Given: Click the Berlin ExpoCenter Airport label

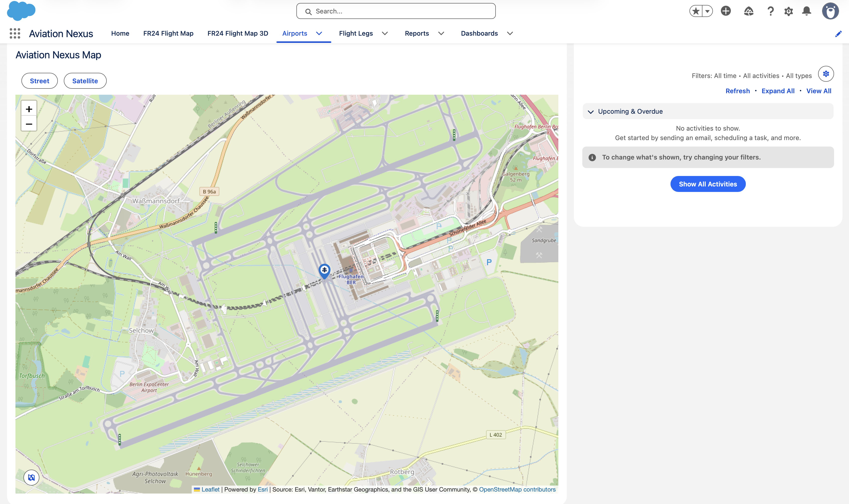Looking at the screenshot, I should [149, 387].
